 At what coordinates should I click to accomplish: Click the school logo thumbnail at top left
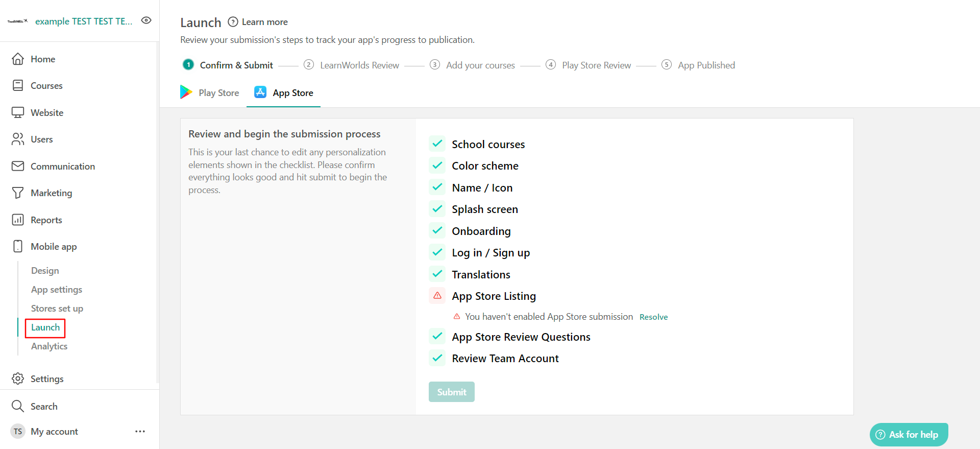(17, 21)
